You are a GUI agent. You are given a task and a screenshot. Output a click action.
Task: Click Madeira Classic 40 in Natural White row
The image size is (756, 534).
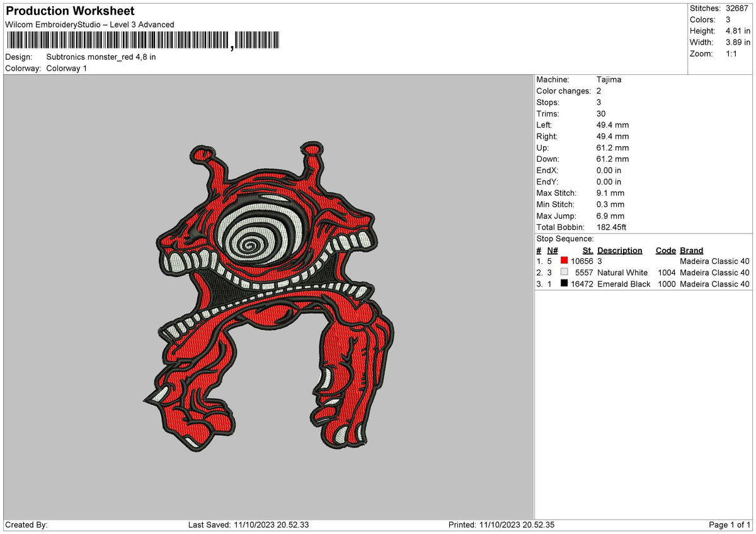point(715,273)
